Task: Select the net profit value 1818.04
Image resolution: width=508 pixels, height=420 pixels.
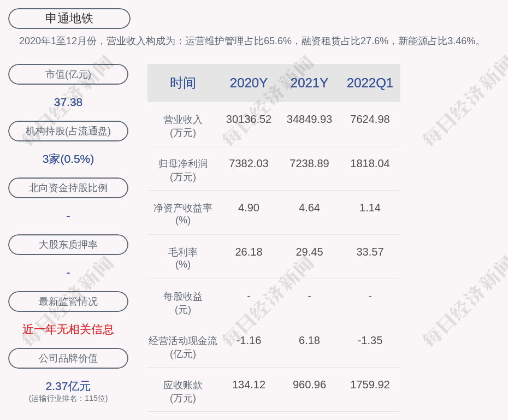Action: click(370, 163)
